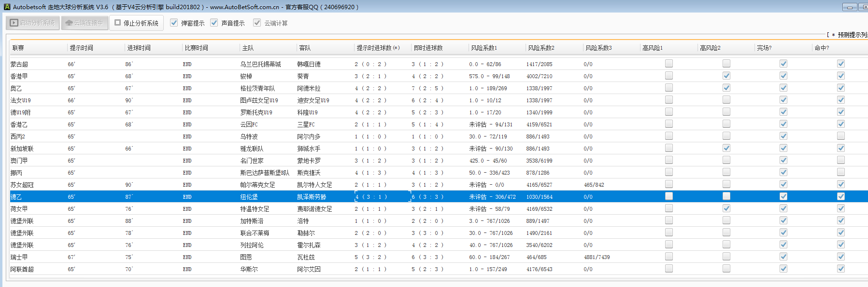Image resolution: width=868 pixels, height=287 pixels.
Task: Select the 奥乙 league cell
Action: click(16, 88)
